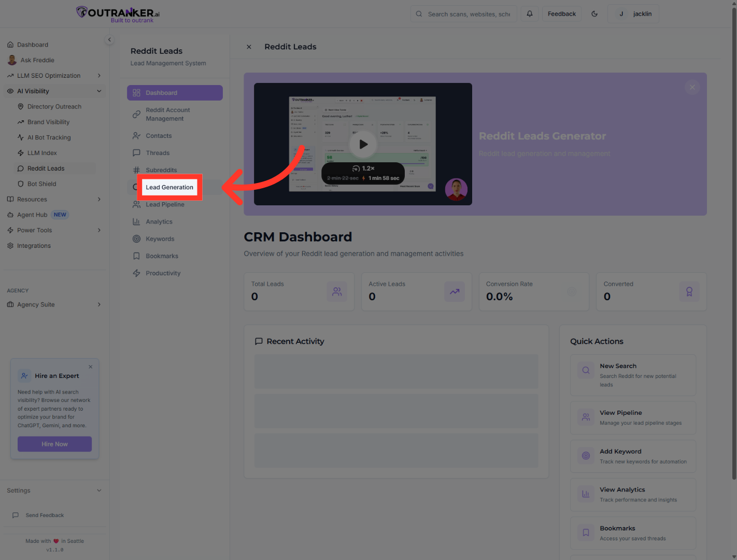Select the Bot Shield icon in the sidebar
The image size is (737, 560).
21,184
